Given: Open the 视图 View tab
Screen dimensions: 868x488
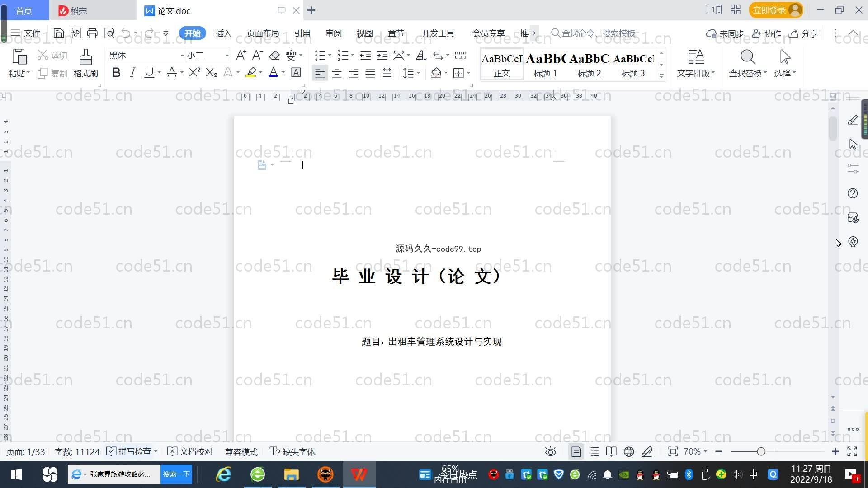Looking at the screenshot, I should point(365,33).
